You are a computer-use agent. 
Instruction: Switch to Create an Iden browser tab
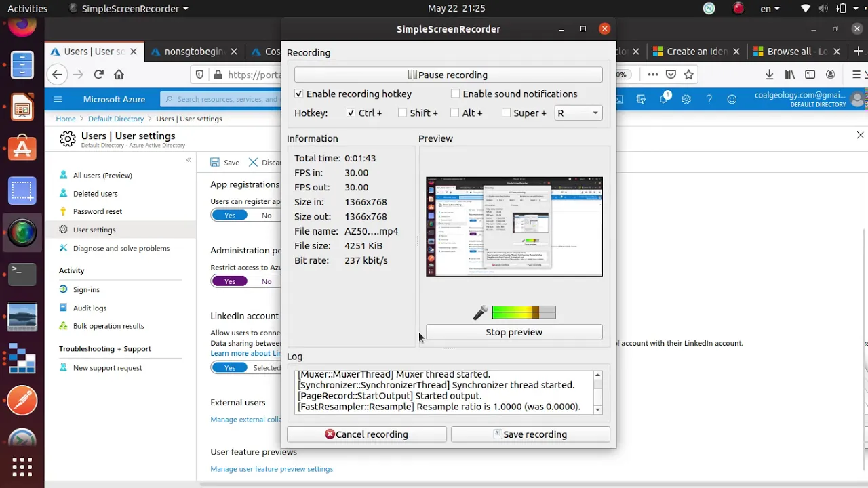coord(697,52)
